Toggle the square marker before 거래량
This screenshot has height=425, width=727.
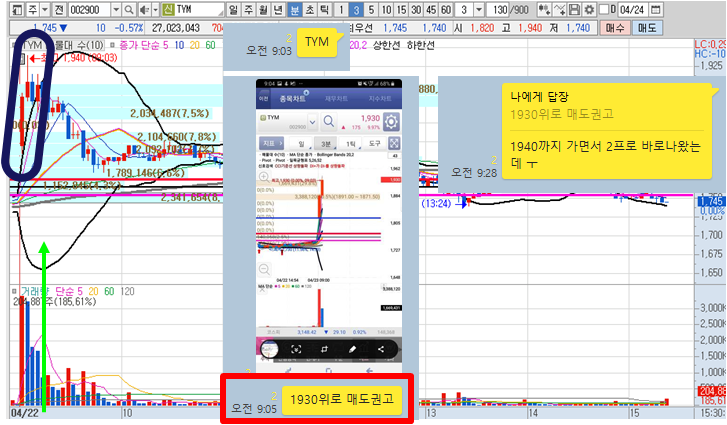pyautogui.click(x=14, y=291)
